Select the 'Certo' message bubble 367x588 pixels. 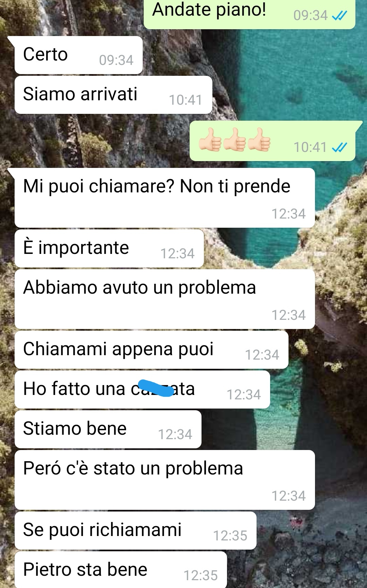pos(78,55)
